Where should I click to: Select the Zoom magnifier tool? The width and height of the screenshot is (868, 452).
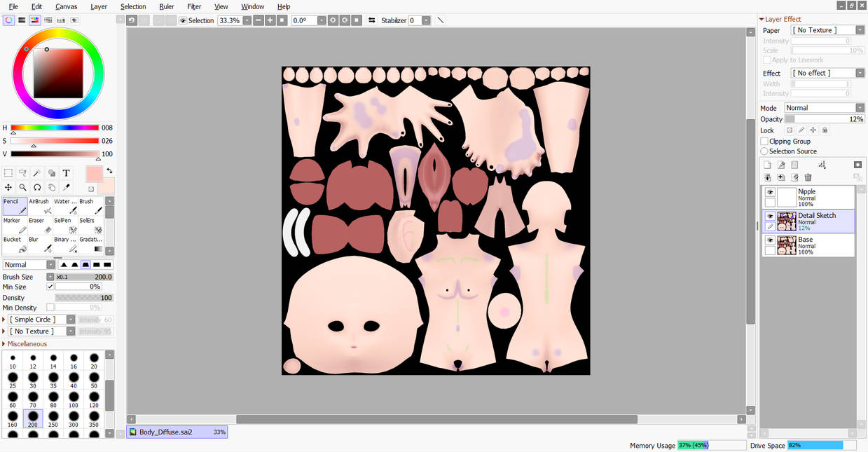(x=23, y=187)
